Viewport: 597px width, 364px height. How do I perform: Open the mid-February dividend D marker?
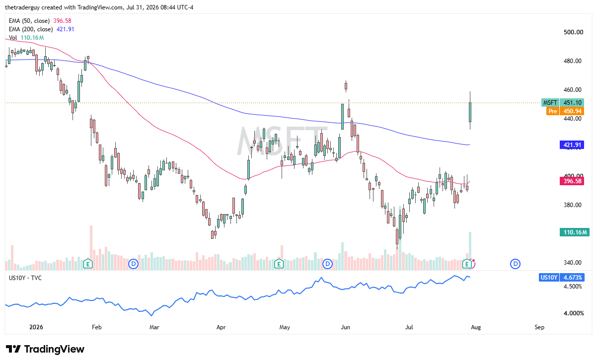[133, 264]
